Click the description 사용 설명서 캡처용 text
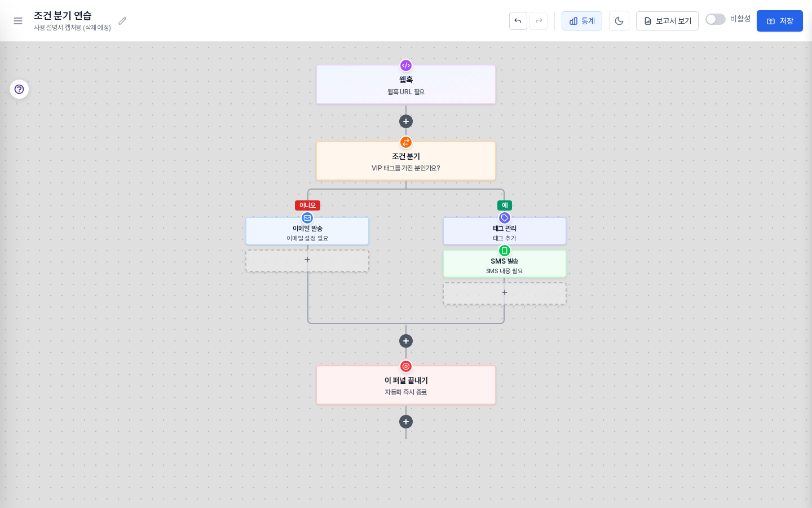The image size is (812, 508). click(x=72, y=28)
